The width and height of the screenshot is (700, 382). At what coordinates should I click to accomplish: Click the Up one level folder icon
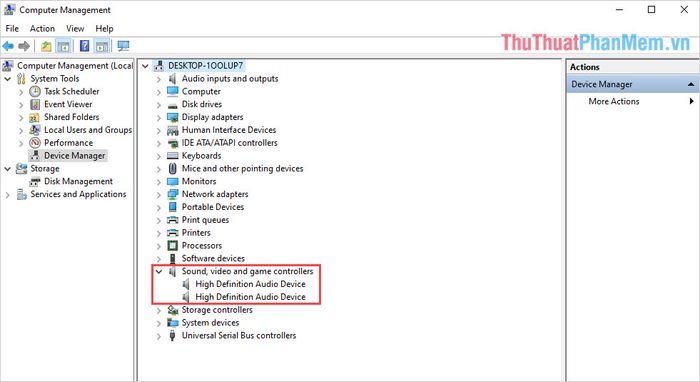pyautogui.click(x=46, y=46)
